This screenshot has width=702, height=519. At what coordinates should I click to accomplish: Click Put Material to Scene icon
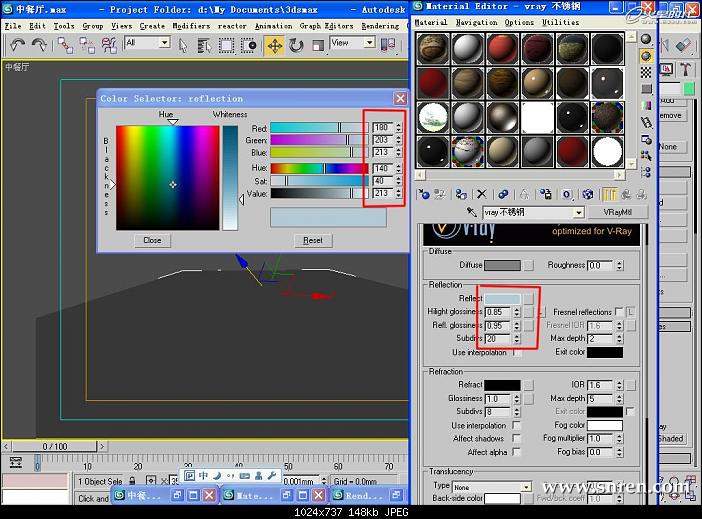440,194
